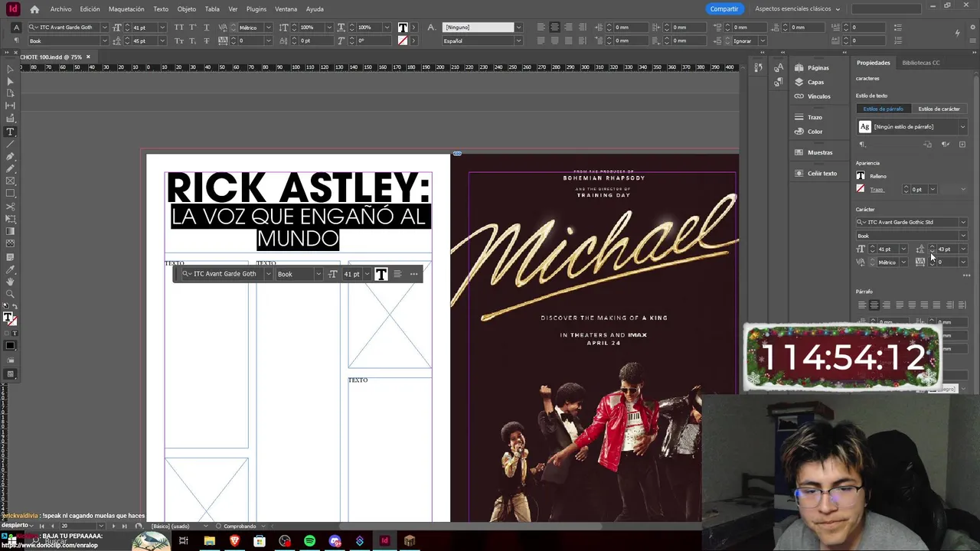Toggle all caps in control bar
The height and width of the screenshot is (551, 980).
click(x=179, y=28)
